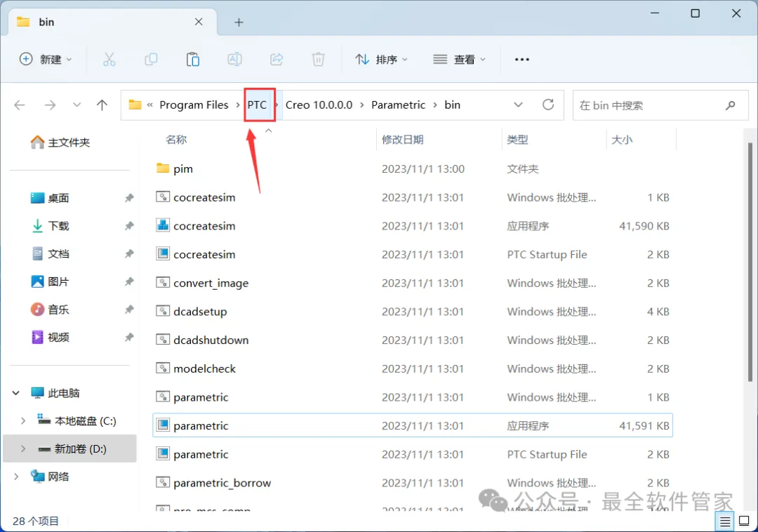The width and height of the screenshot is (758, 532).
Task: Select the dcadsetup file
Action: [413, 311]
